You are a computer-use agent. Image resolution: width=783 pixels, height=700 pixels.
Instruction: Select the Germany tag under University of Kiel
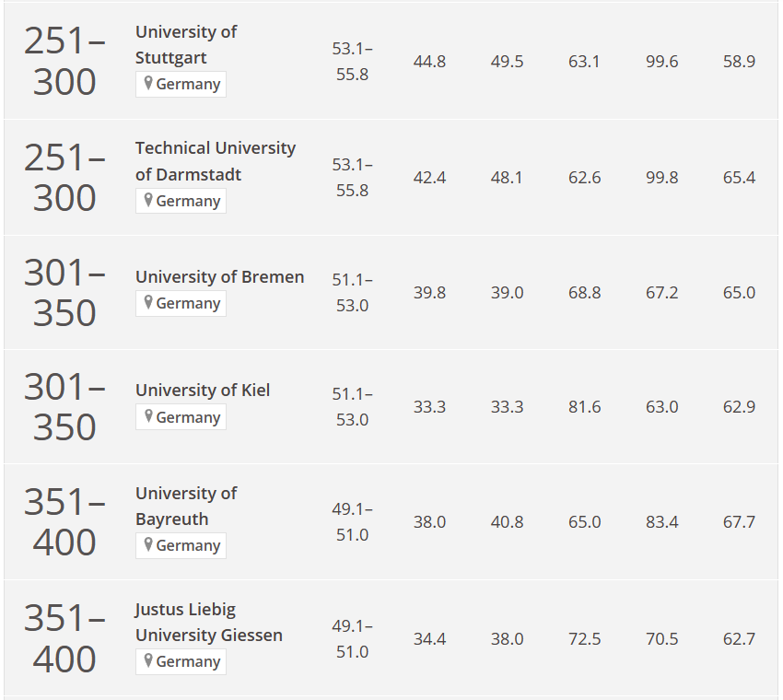181,417
